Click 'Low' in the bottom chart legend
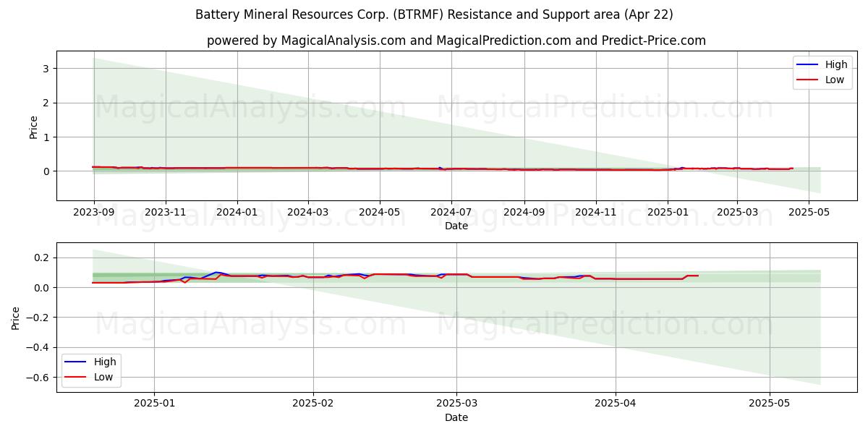 103,376
